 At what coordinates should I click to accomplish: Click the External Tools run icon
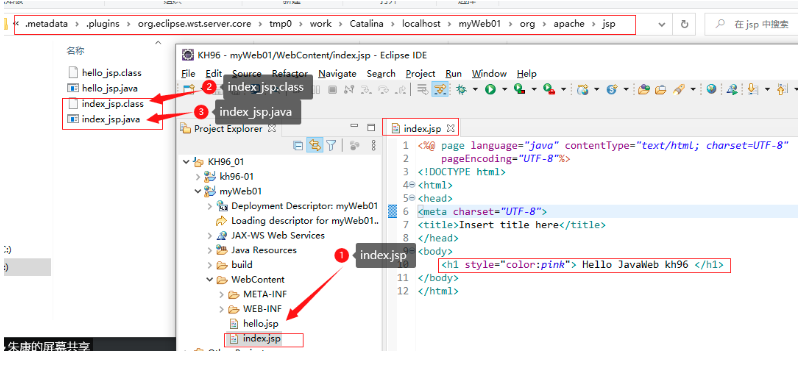[549, 89]
